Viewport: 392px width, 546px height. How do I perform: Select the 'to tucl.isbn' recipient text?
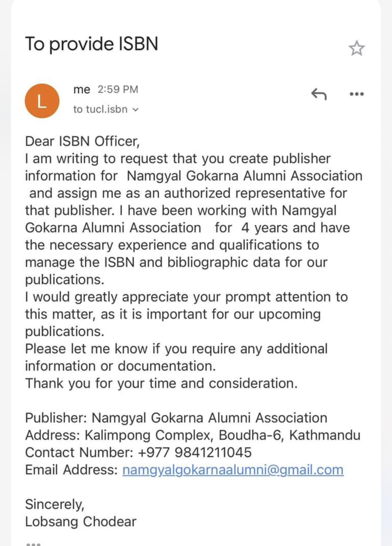pyautogui.click(x=100, y=109)
